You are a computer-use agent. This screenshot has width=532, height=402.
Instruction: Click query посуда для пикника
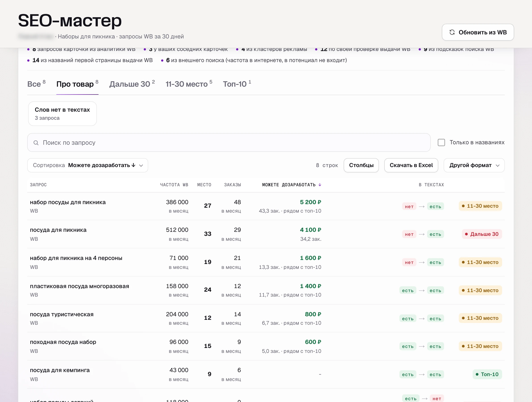(58, 230)
